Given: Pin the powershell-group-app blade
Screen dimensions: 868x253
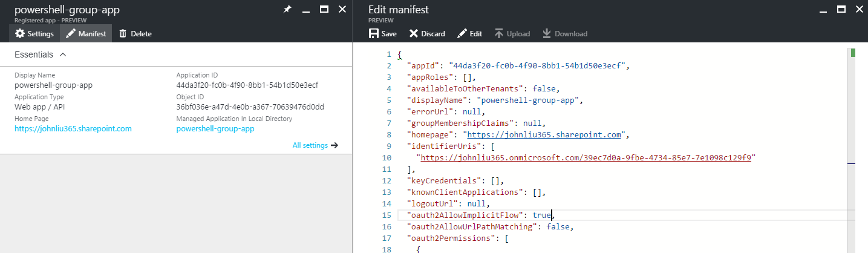Looking at the screenshot, I should click(x=287, y=10).
